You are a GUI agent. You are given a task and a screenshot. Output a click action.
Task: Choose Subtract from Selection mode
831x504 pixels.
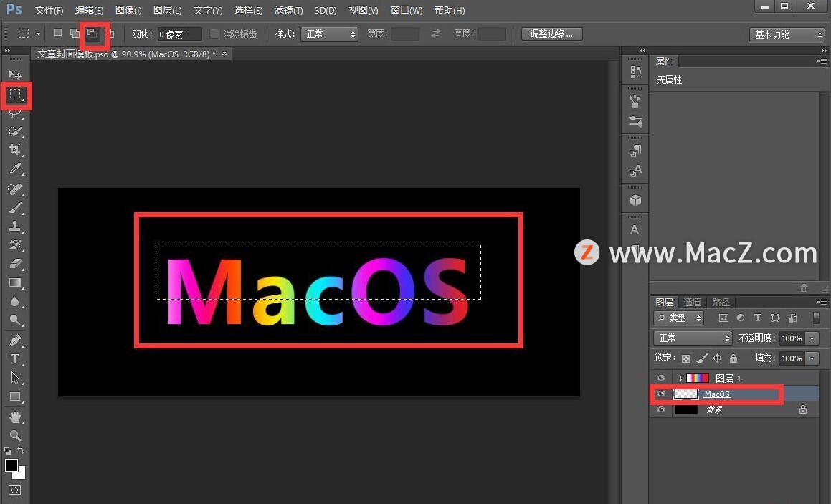(92, 34)
